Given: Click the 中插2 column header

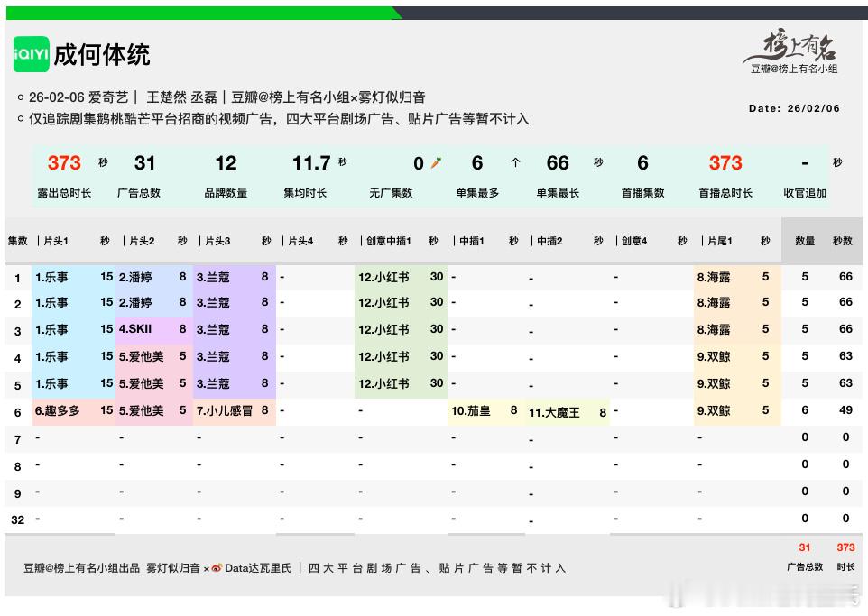Looking at the screenshot, I should click(x=549, y=241).
